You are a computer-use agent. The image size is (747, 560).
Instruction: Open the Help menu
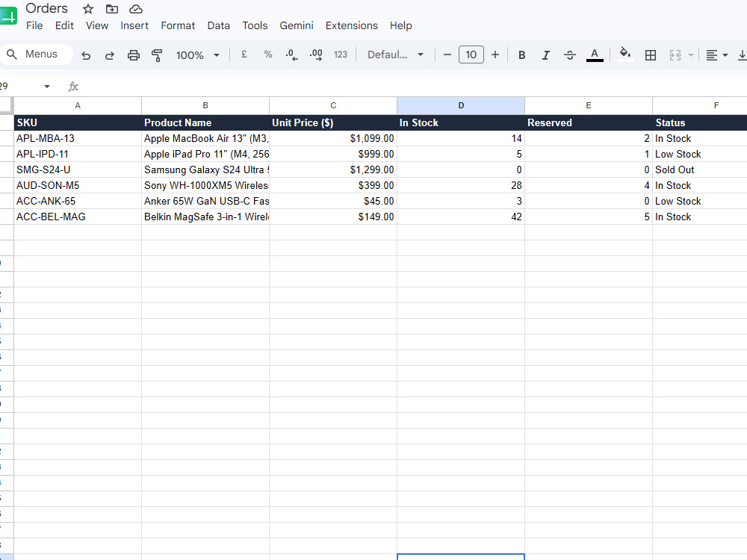[400, 25]
